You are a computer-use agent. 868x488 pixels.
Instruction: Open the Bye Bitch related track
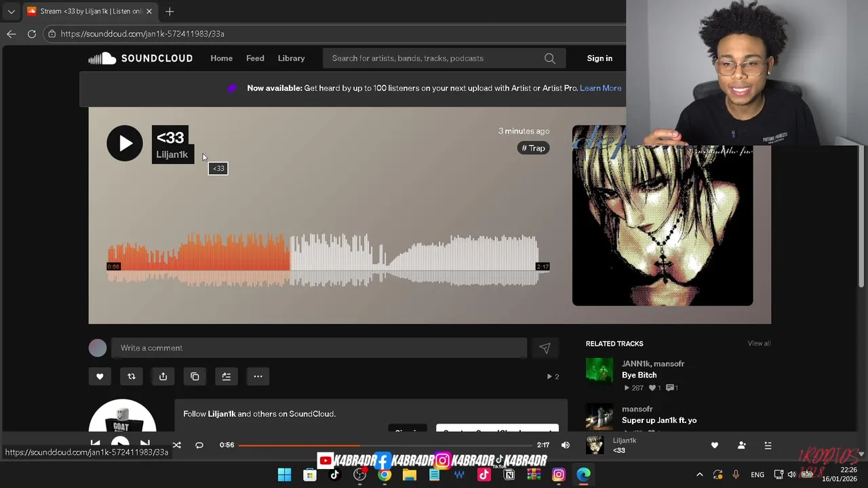pos(639,375)
